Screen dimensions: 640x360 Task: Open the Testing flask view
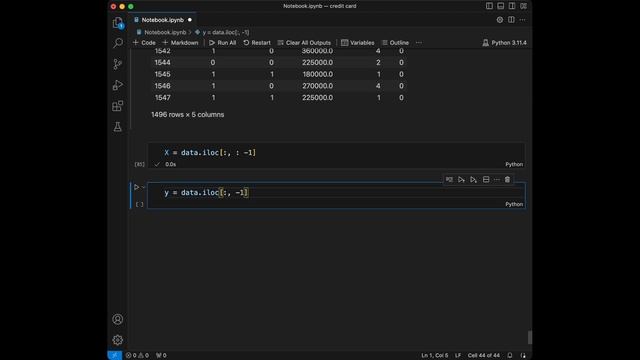118,127
